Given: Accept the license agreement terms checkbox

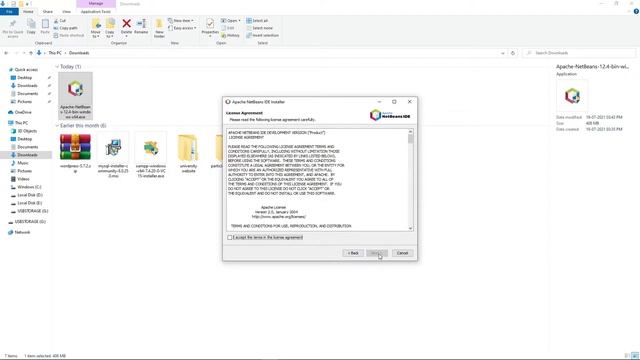Looking at the screenshot, I should 230,237.
